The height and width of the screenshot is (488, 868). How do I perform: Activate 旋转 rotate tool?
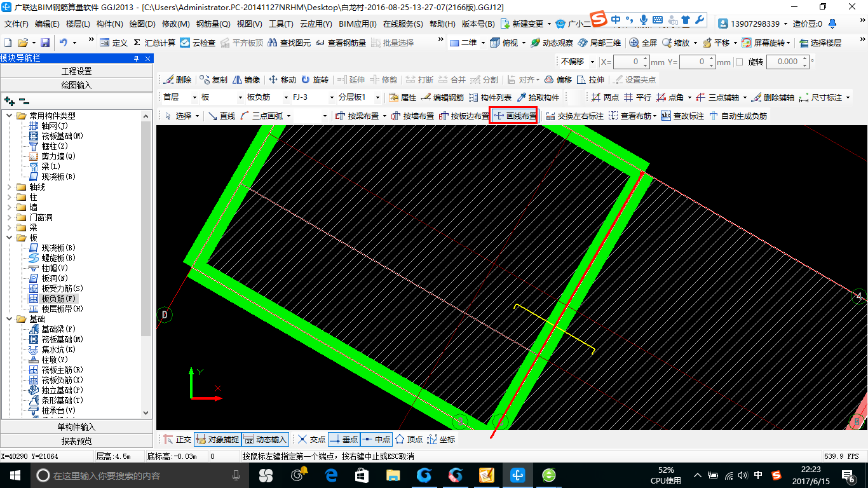315,79
